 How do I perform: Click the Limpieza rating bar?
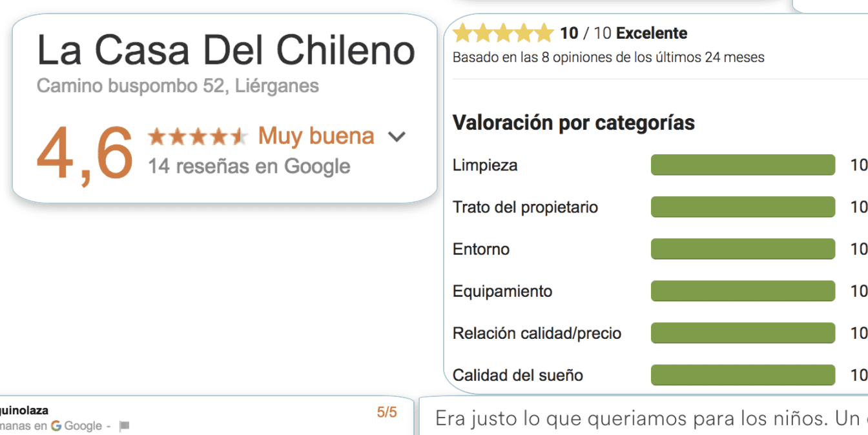point(743,165)
